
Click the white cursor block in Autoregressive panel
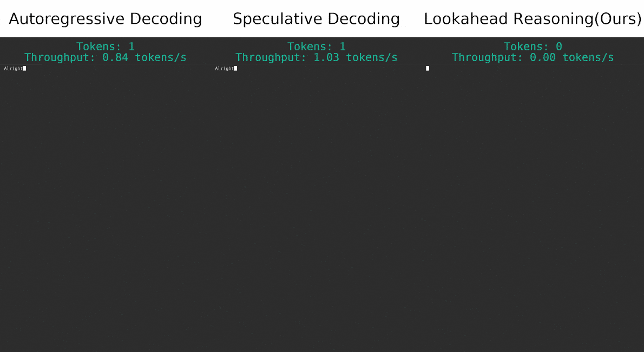[x=25, y=69]
